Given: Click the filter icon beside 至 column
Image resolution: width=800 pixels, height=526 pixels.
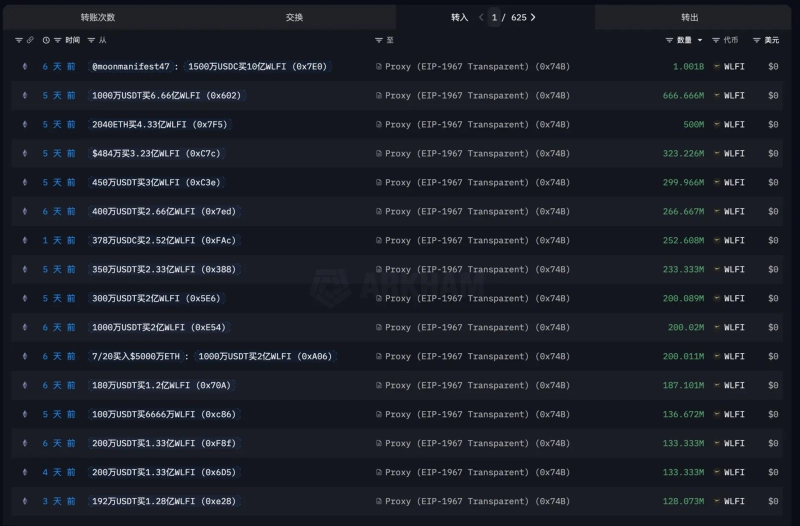Looking at the screenshot, I should [378, 40].
